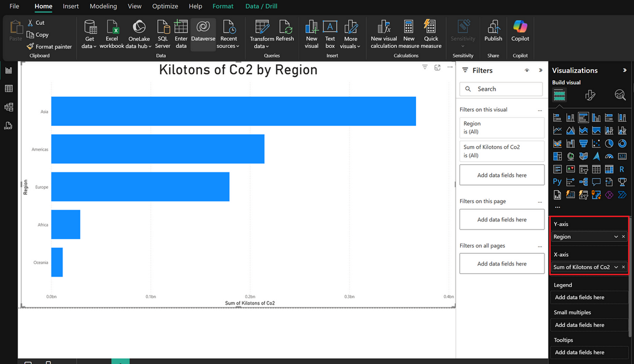Screen dimensions: 634x364
Task: Open the Transform data dropdown
Action: 262,34
